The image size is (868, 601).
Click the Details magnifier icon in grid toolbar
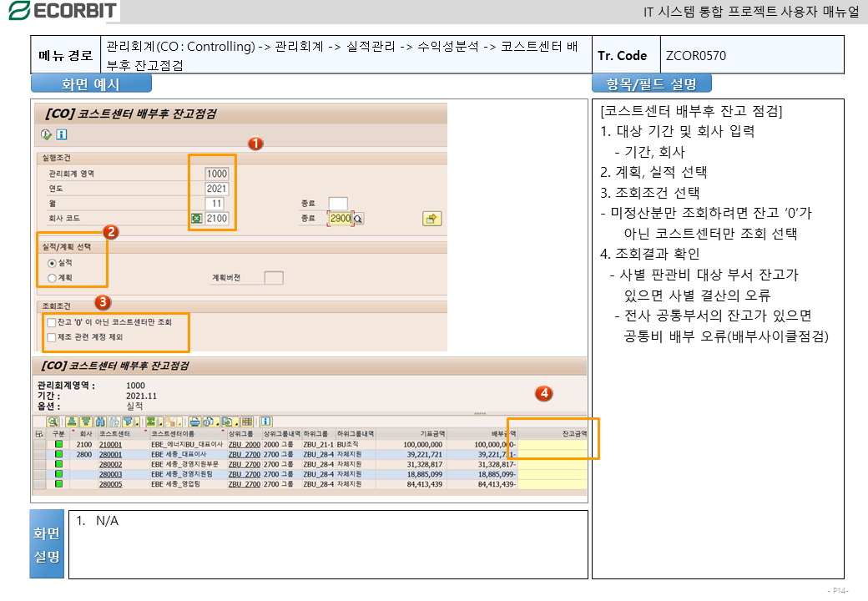pyautogui.click(x=53, y=422)
